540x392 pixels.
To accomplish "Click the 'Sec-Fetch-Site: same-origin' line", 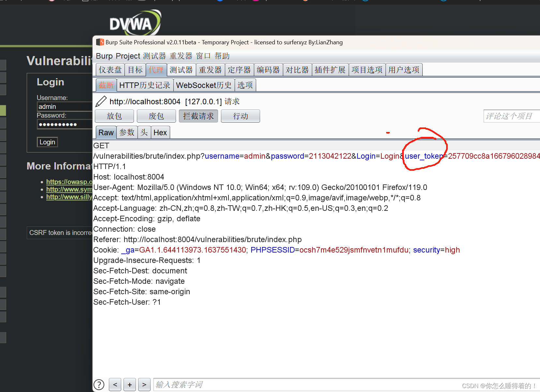I will tap(141, 292).
